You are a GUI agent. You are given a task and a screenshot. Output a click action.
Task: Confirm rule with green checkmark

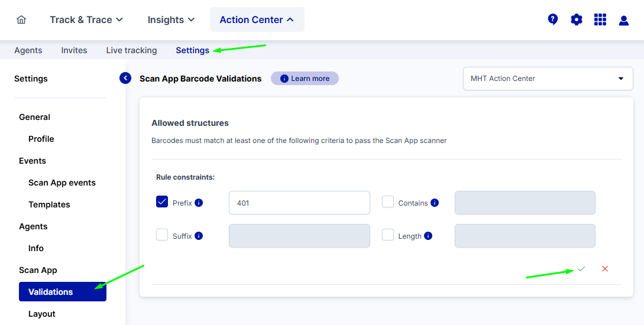click(581, 269)
